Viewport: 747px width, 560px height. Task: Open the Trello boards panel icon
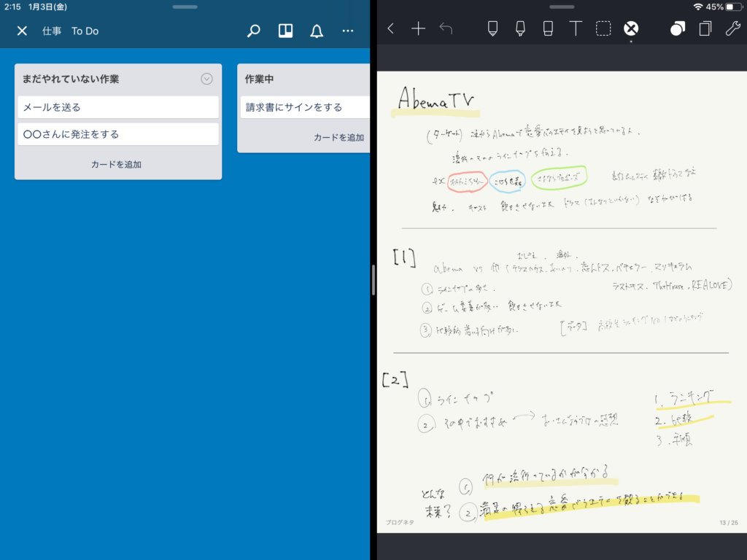(285, 31)
